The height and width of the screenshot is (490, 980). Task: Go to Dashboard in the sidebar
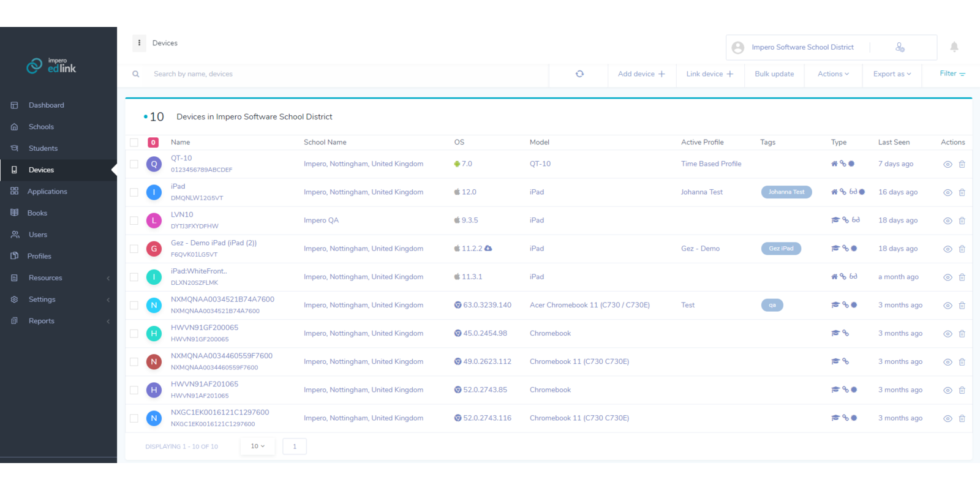[x=47, y=105]
